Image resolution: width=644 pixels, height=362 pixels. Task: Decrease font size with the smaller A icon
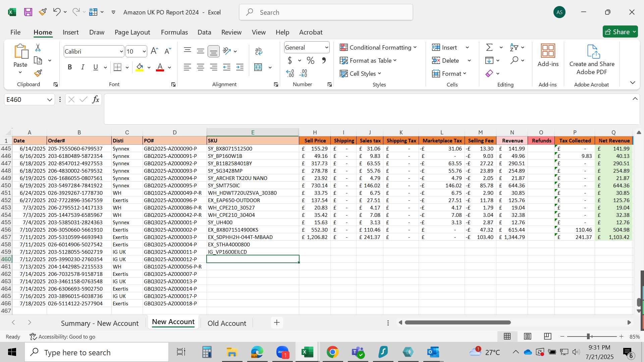tap(168, 51)
